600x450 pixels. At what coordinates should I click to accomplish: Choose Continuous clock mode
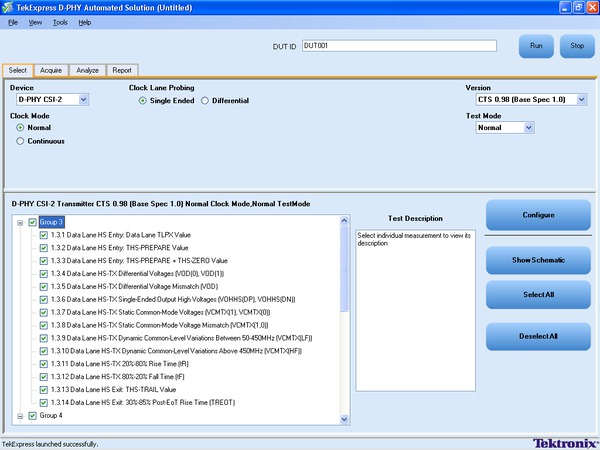click(21, 141)
